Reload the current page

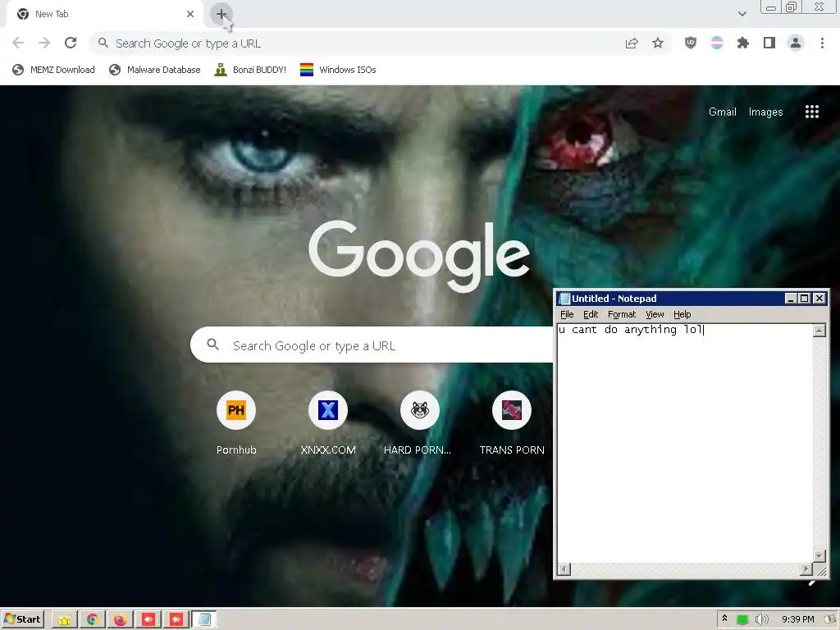coord(71,43)
